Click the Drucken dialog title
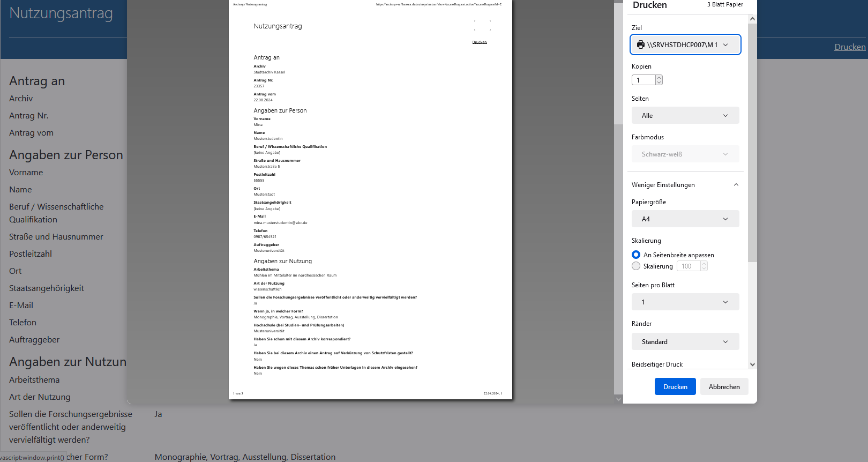This screenshot has width=868, height=462. click(x=650, y=5)
